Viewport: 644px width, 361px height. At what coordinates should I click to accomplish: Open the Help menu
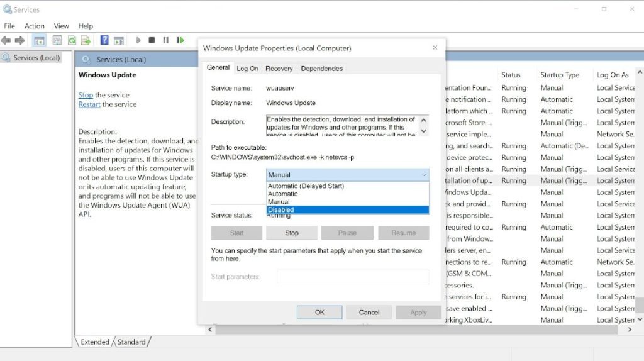click(86, 26)
